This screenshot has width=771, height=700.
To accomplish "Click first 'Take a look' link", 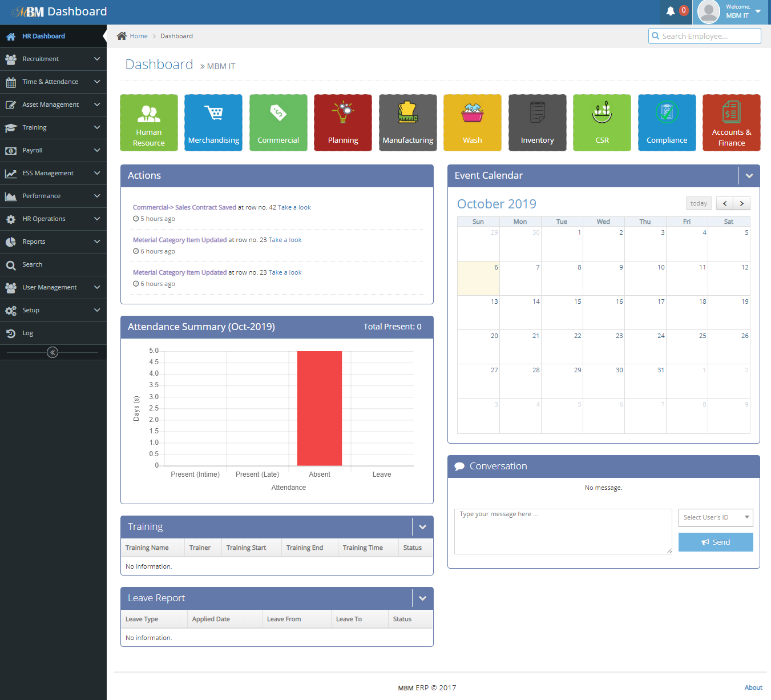I will [294, 207].
